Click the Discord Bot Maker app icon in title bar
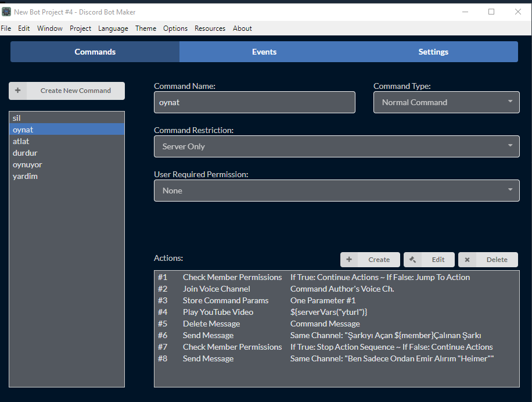 click(6, 12)
